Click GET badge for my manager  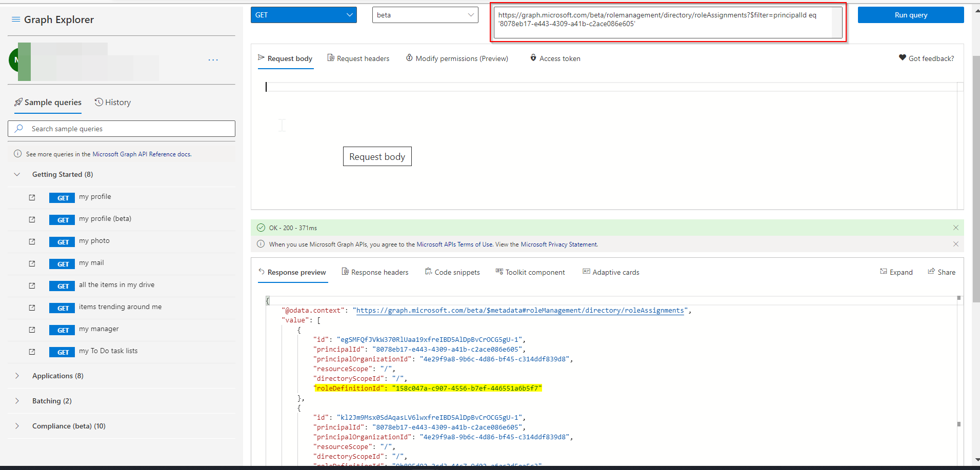[x=63, y=330]
